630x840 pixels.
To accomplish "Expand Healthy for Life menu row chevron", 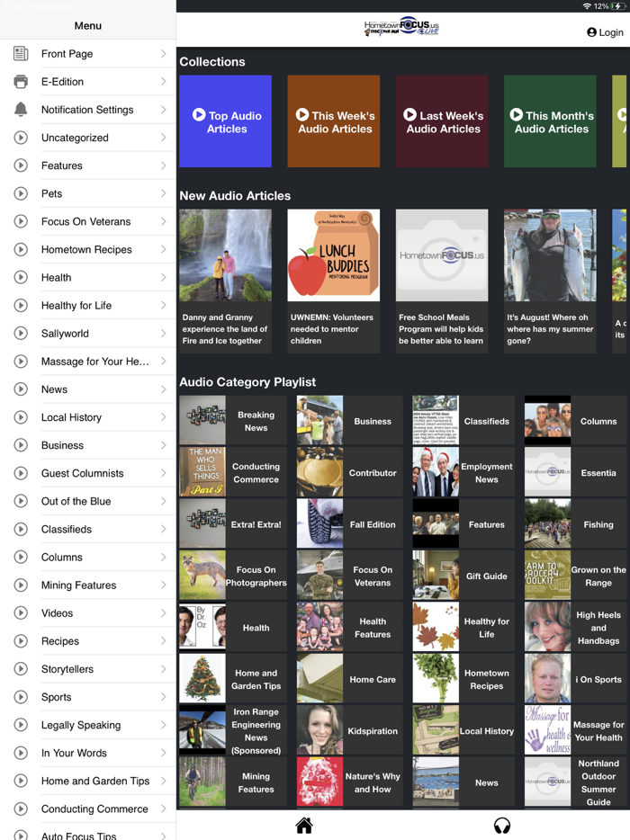I will (x=164, y=306).
